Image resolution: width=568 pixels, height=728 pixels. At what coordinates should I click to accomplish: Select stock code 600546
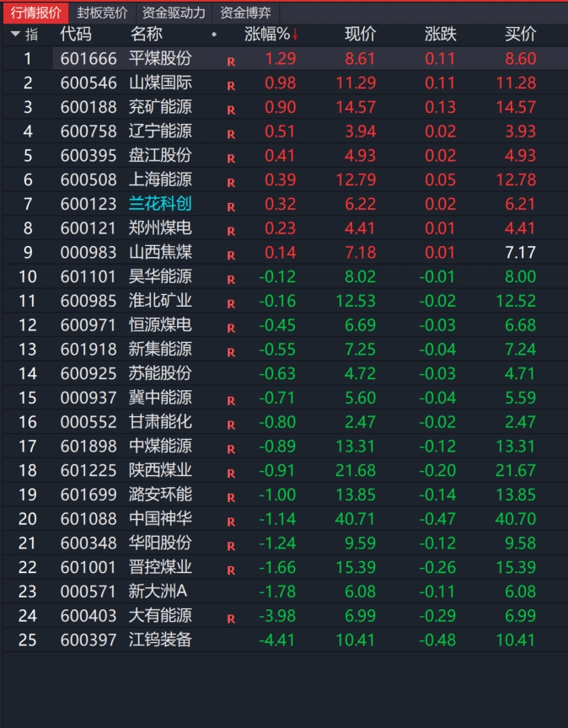88,83
